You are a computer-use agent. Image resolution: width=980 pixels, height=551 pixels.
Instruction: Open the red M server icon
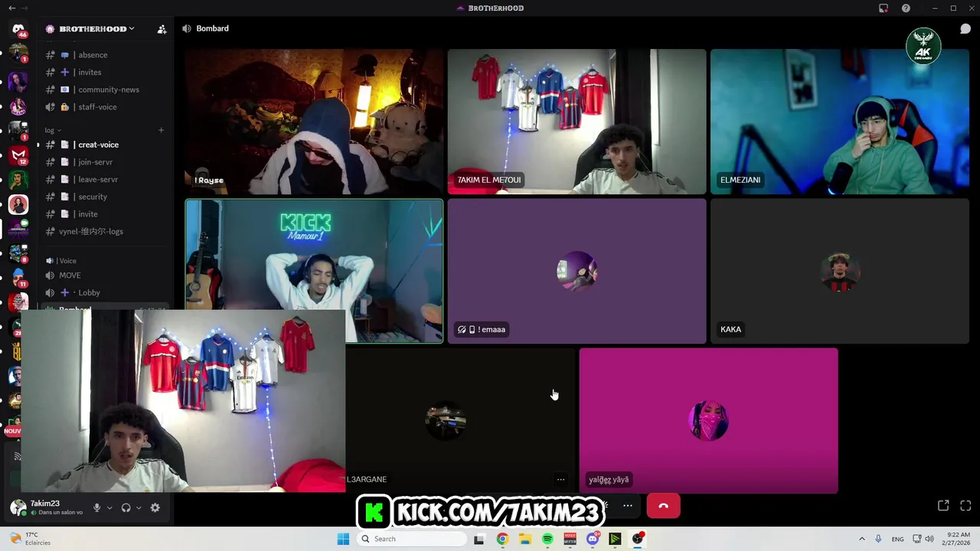(x=18, y=155)
